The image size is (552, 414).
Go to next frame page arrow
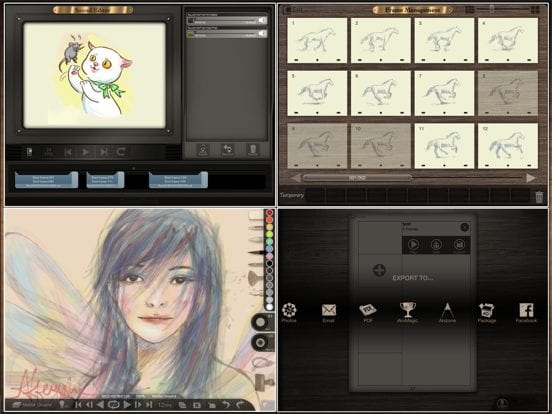pos(531,178)
